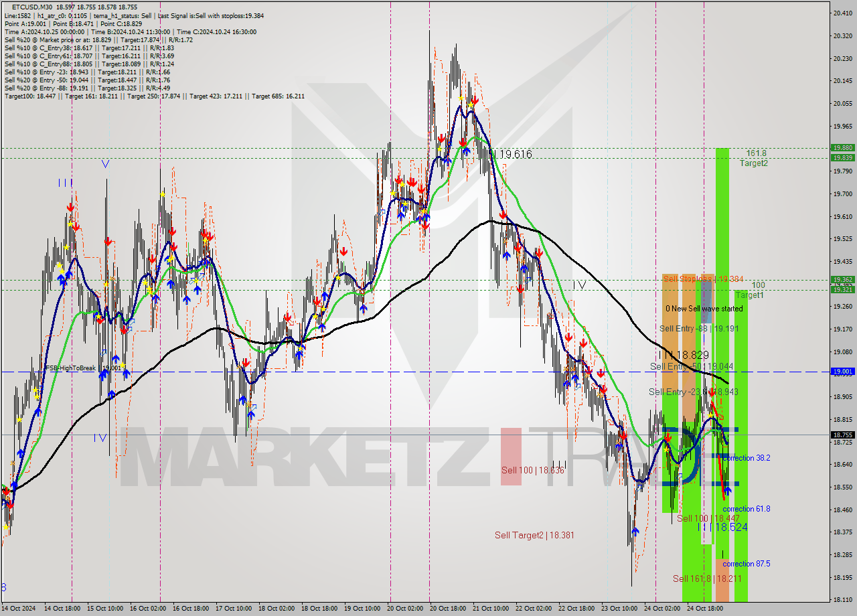Click the 'correction 61.8' label

747,509
